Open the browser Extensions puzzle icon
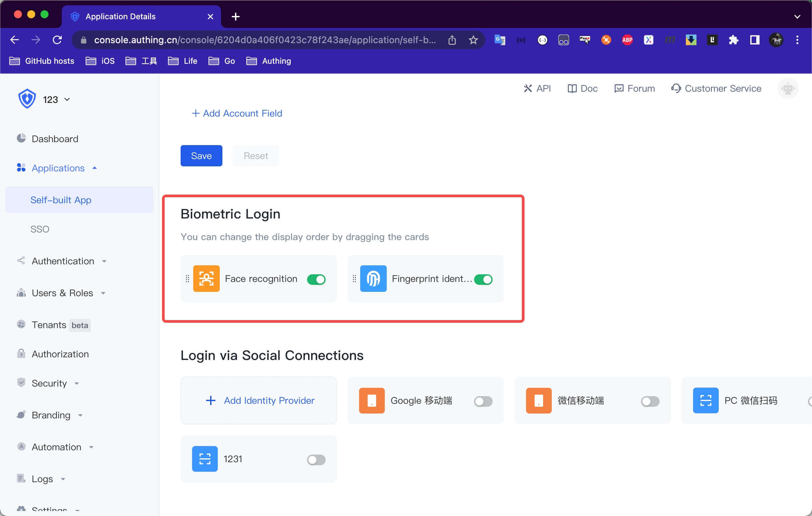Image resolution: width=812 pixels, height=516 pixels. tap(733, 40)
